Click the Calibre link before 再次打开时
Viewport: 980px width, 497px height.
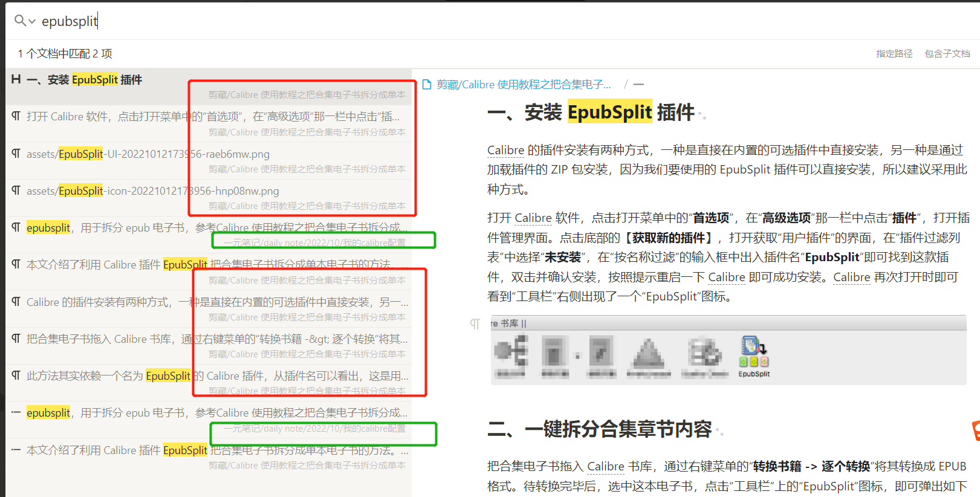[x=852, y=277]
